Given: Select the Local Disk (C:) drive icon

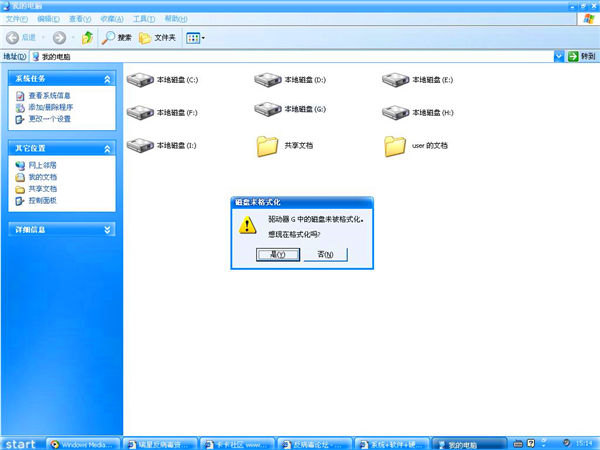Looking at the screenshot, I should (140, 80).
